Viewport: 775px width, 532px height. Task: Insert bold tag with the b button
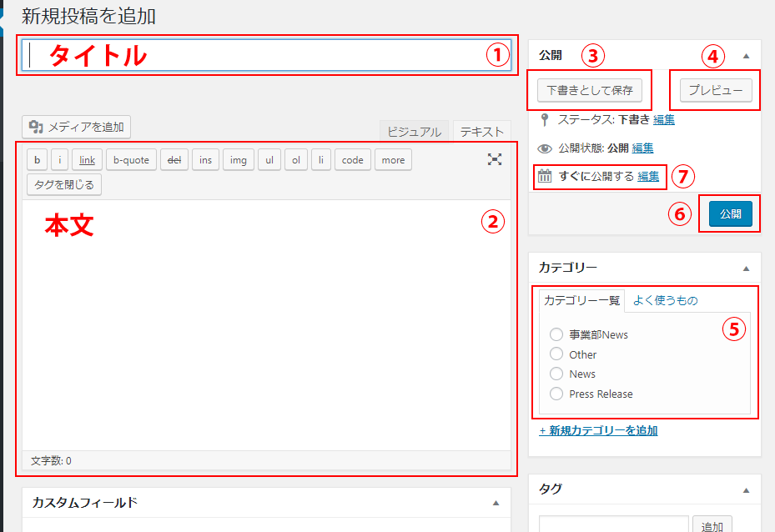pyautogui.click(x=37, y=159)
